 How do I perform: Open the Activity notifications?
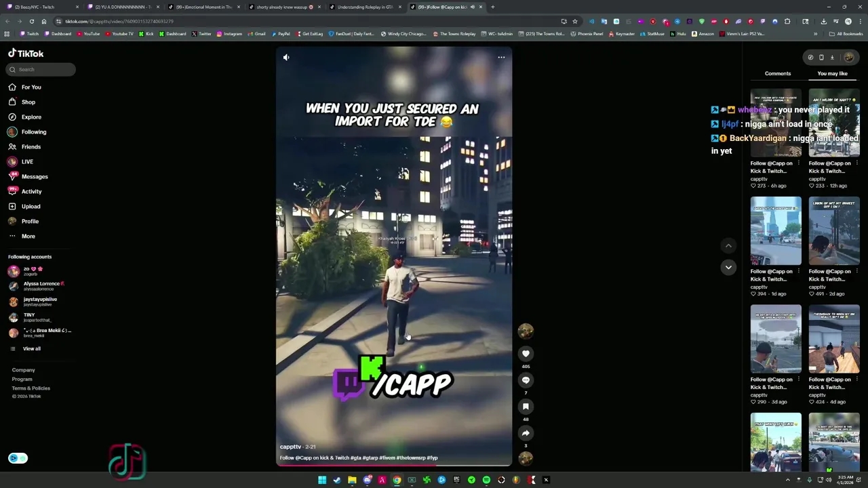click(25, 191)
